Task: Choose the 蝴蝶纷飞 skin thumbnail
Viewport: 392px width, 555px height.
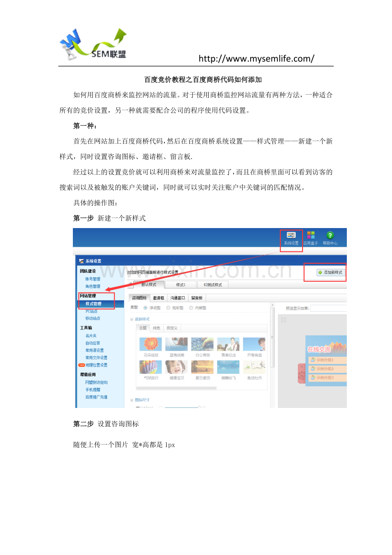Action: (x=228, y=367)
